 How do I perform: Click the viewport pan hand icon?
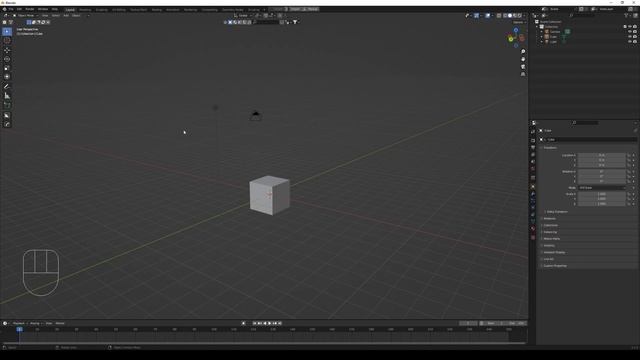pyautogui.click(x=523, y=59)
